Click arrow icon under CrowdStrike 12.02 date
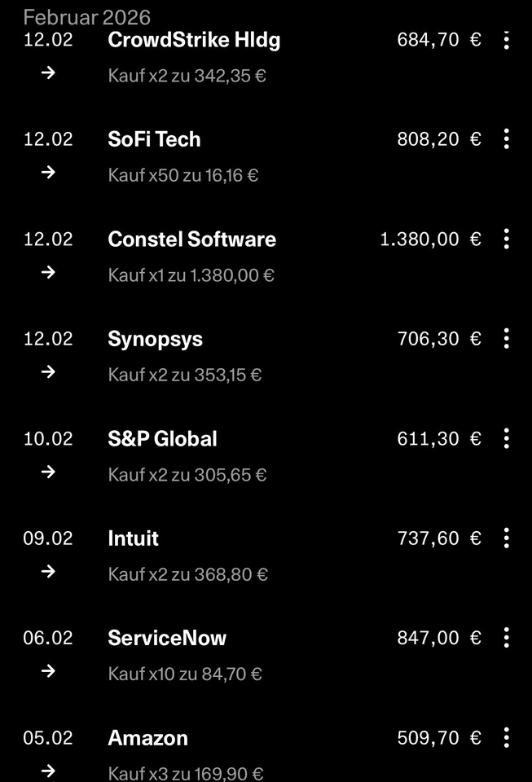 pos(48,73)
